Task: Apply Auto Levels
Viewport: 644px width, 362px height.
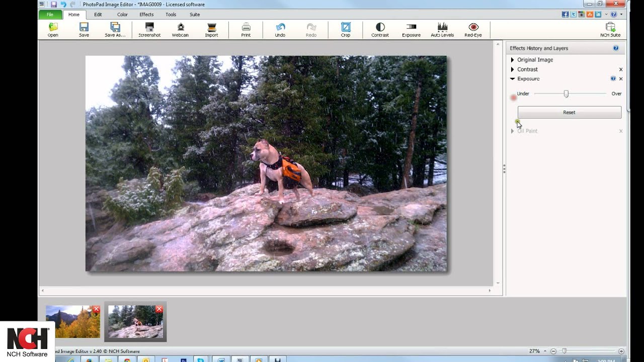Action: (x=442, y=30)
